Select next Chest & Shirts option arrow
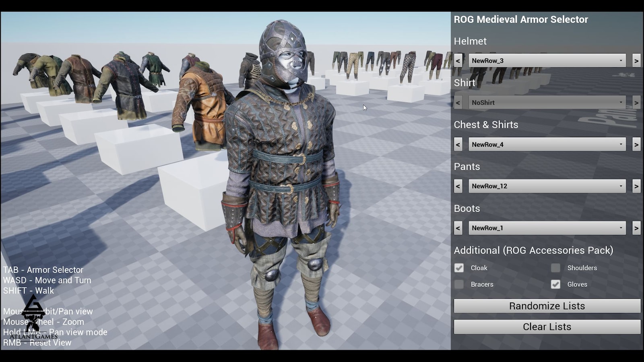Screen dimensions: 644x362 (636, 144)
